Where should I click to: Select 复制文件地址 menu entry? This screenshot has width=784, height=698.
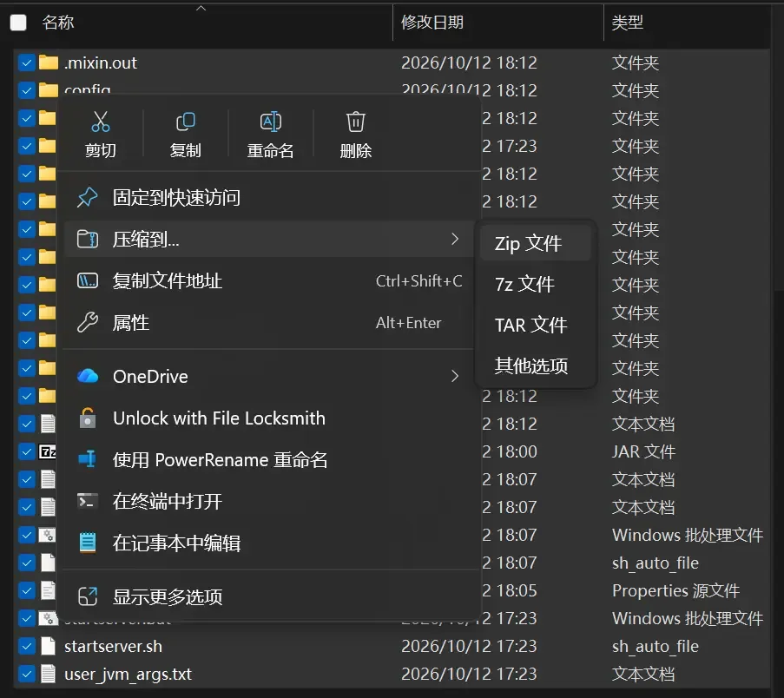point(269,280)
